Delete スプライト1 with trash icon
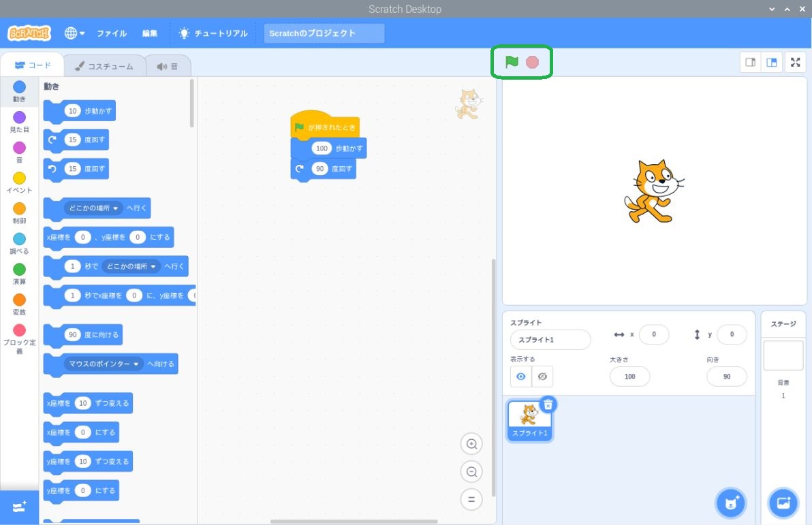 548,405
